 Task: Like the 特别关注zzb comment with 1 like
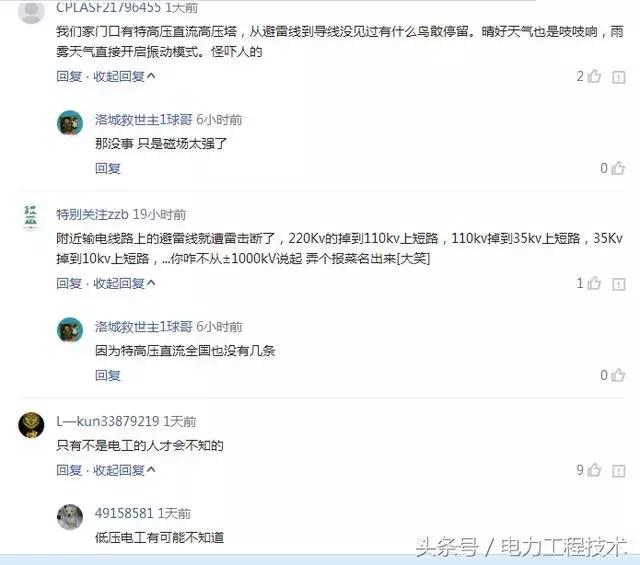coord(594,283)
